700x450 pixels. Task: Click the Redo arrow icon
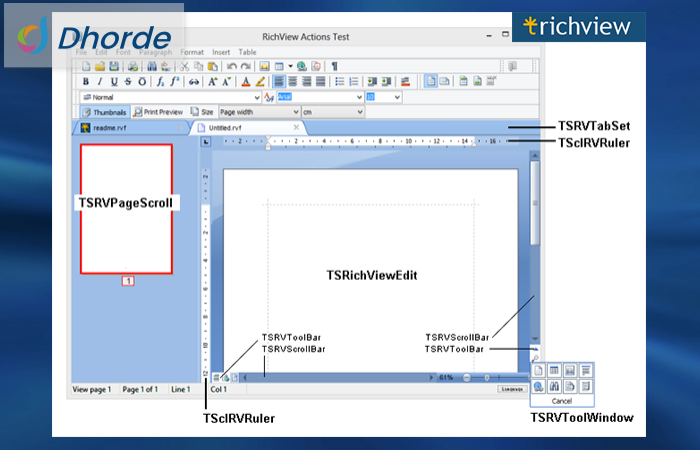click(x=246, y=67)
